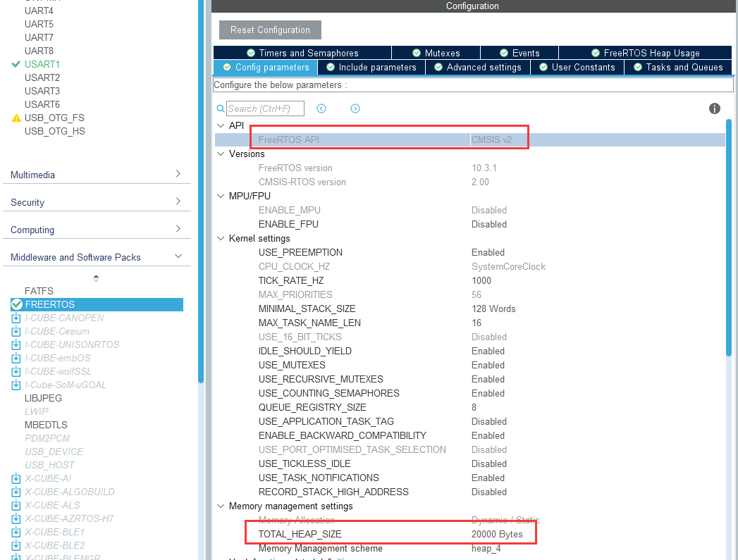
Task: Click the blue check icon beside FREERTOS
Action: pos(16,304)
